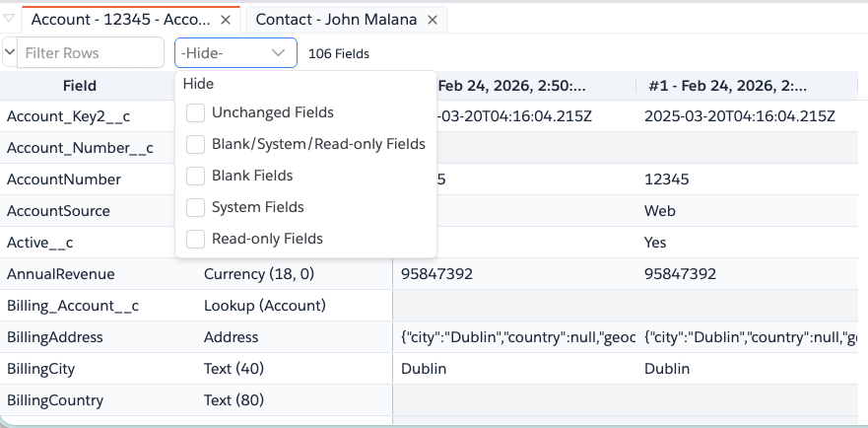The height and width of the screenshot is (428, 868).
Task: Open the tab list triangle menu
Action: point(9,19)
